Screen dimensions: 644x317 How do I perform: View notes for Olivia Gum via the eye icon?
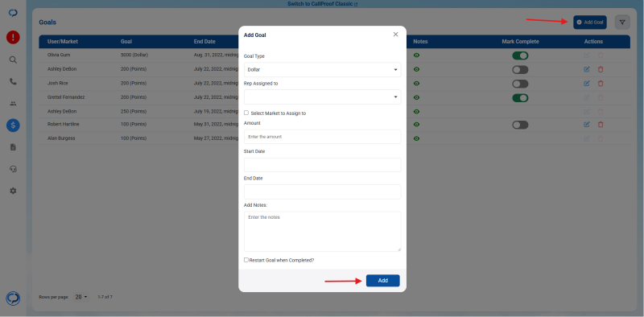[416, 56]
